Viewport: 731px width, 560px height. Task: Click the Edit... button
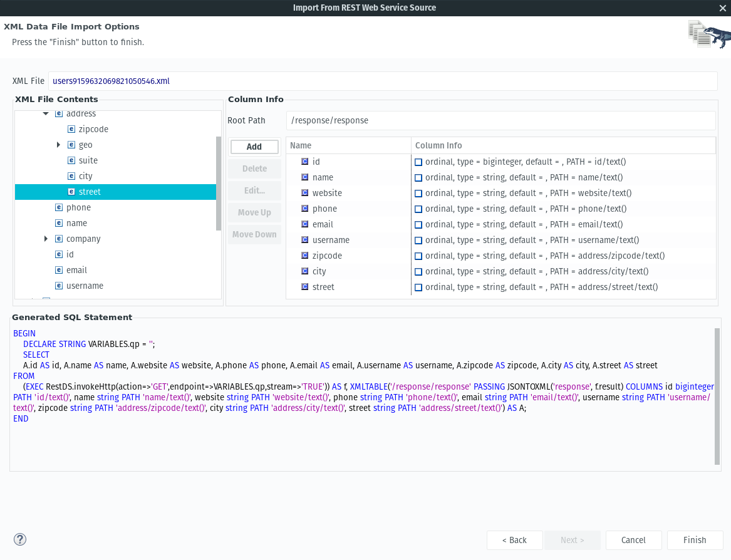pyautogui.click(x=254, y=190)
